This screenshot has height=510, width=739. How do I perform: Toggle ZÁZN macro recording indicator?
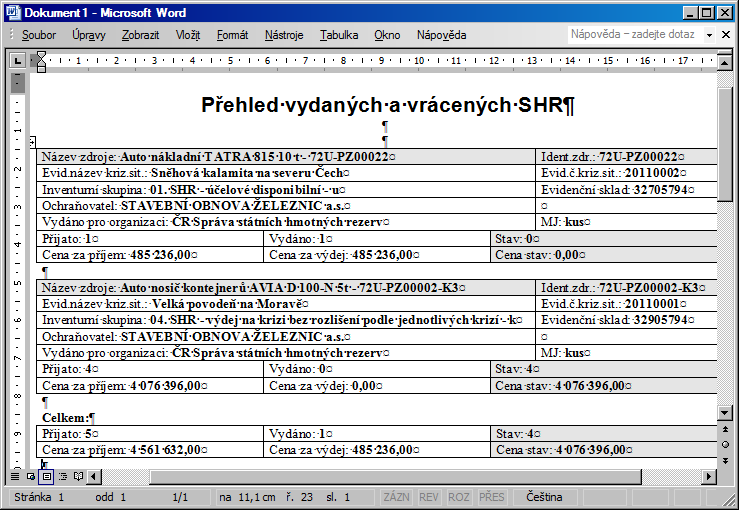pos(396,497)
